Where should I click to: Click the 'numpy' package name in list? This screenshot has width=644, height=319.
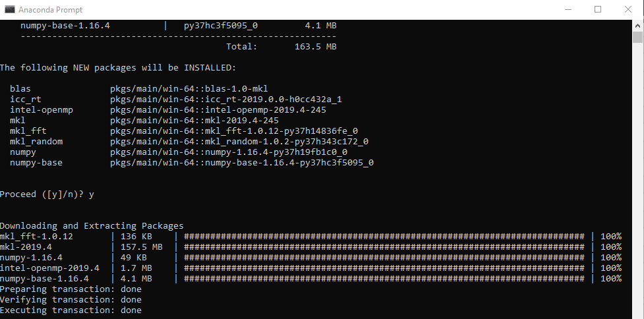(x=23, y=152)
